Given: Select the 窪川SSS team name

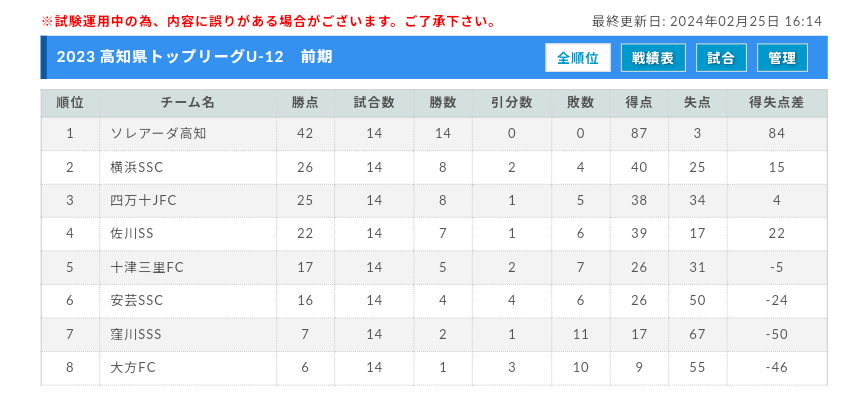Looking at the screenshot, I should [x=135, y=334].
